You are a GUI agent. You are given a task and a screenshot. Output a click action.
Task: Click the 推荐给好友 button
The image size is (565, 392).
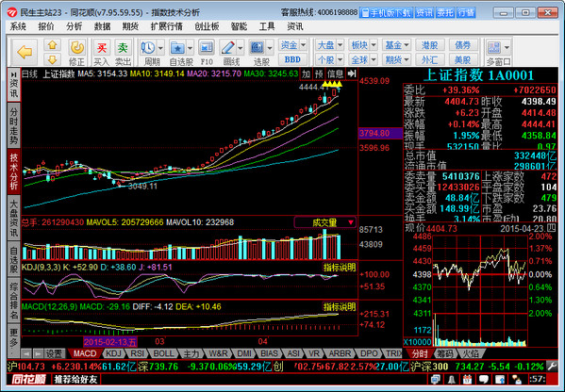(x=75, y=380)
